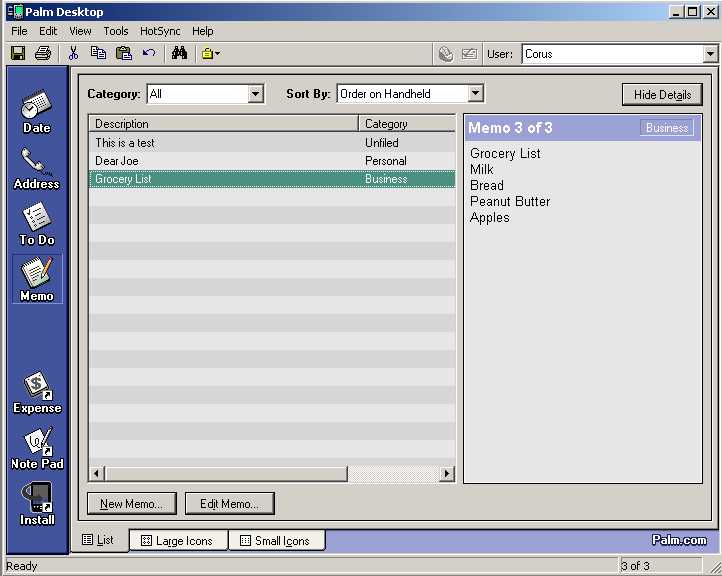Click the 'Personal' category cell

coord(386,161)
